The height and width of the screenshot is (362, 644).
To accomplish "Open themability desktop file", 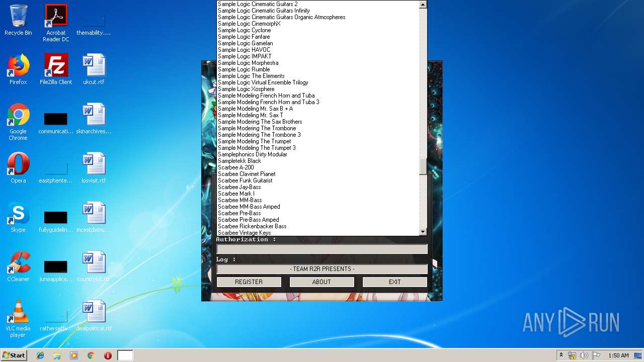I will tap(94, 23).
